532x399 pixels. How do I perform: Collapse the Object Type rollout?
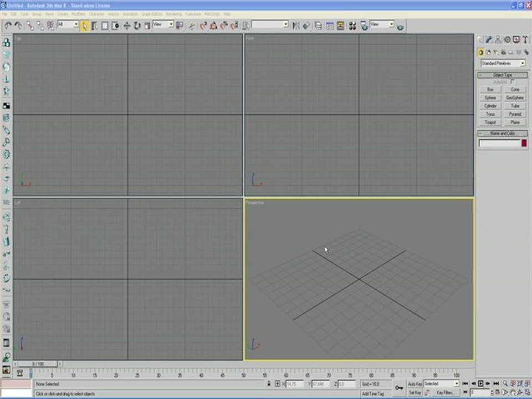click(503, 75)
